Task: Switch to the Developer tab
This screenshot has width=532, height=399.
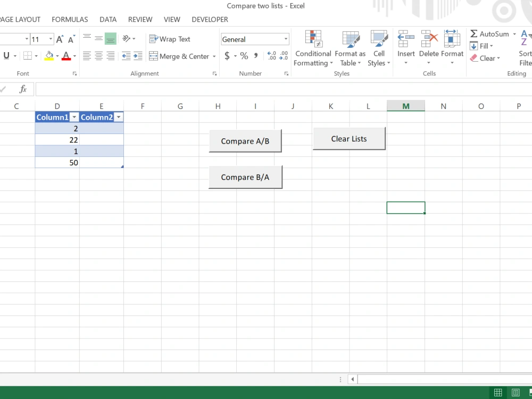Action: [210, 19]
